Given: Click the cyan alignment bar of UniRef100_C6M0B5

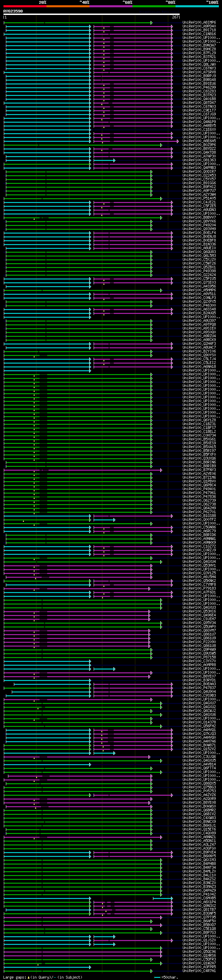Looking at the screenshot, I should [x=48, y=898].
